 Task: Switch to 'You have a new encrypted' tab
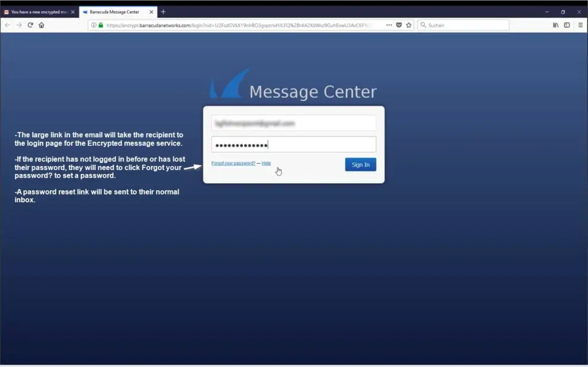(x=40, y=12)
